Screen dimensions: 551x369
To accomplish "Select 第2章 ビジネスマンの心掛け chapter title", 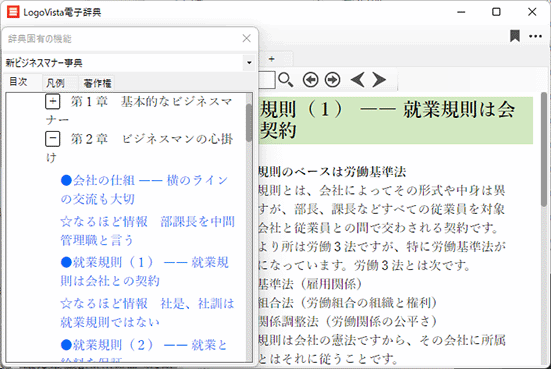I will point(139,148).
